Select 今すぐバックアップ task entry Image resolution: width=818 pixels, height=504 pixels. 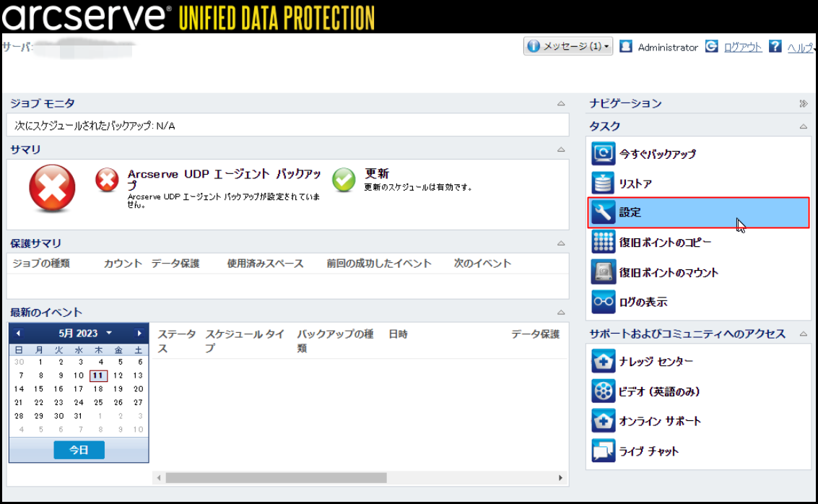699,153
